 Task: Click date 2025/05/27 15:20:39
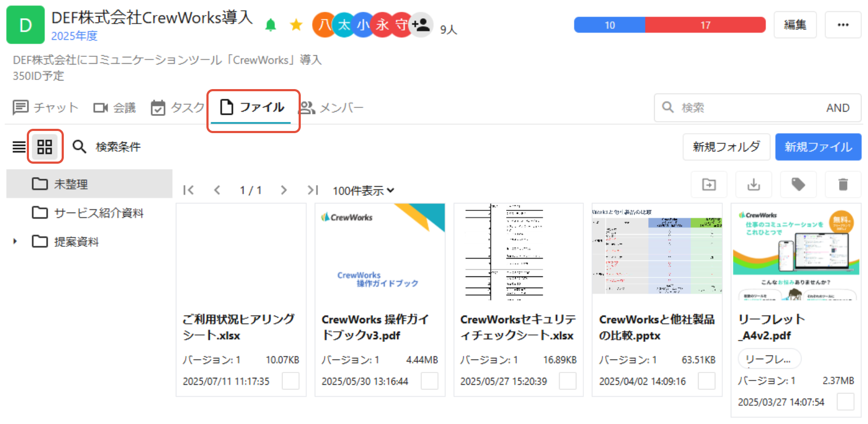pos(503,382)
